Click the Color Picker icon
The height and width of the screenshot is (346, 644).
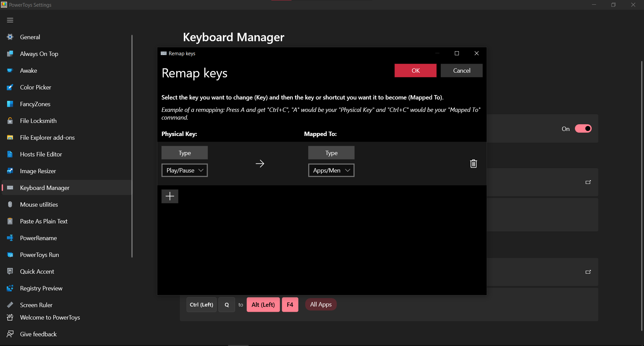point(10,87)
